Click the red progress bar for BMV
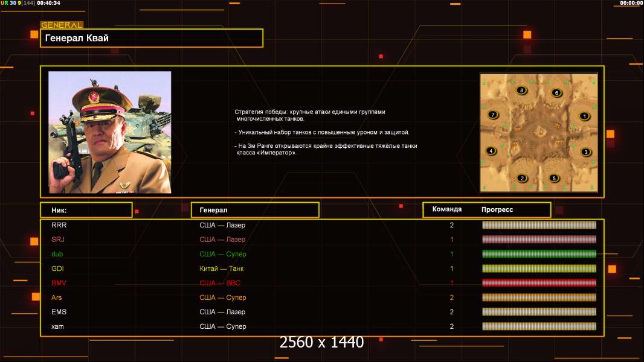 pyautogui.click(x=539, y=283)
